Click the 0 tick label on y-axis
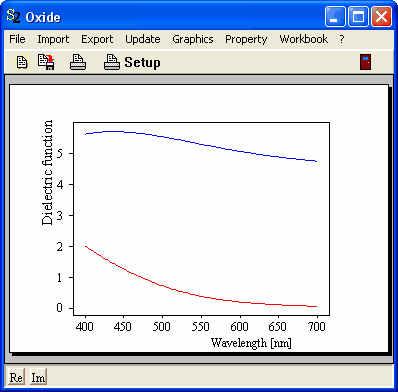This screenshot has width=398, height=392. 60,308
